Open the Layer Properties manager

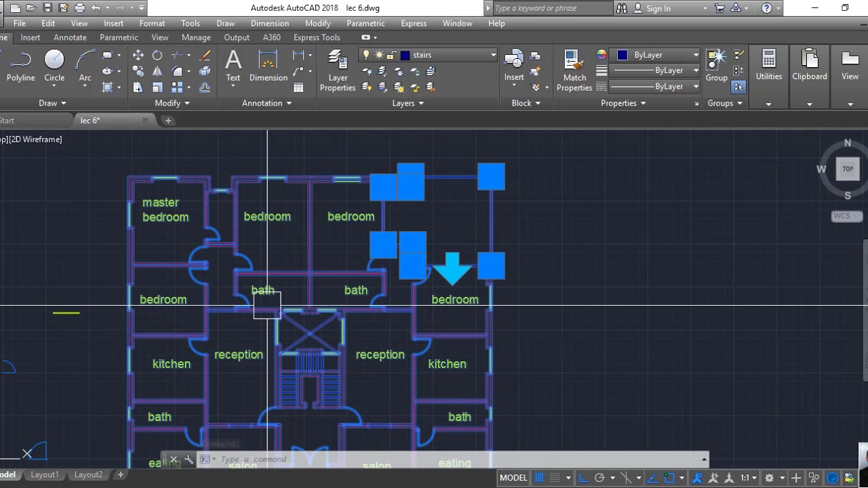click(x=337, y=70)
